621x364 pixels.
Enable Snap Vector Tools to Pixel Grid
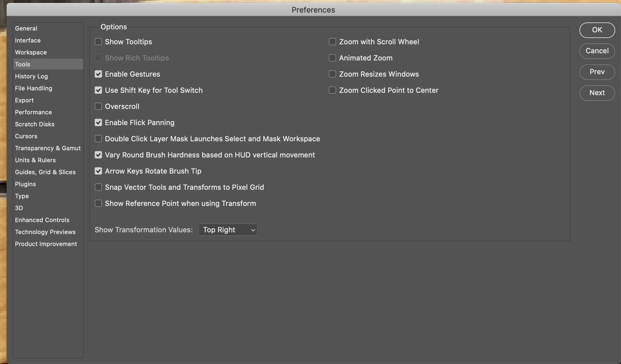tap(98, 187)
